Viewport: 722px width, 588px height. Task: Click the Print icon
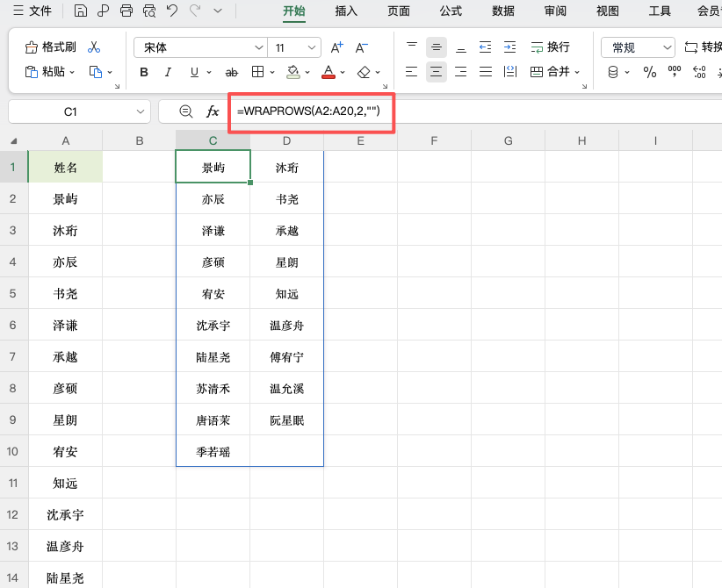pyautogui.click(x=126, y=11)
